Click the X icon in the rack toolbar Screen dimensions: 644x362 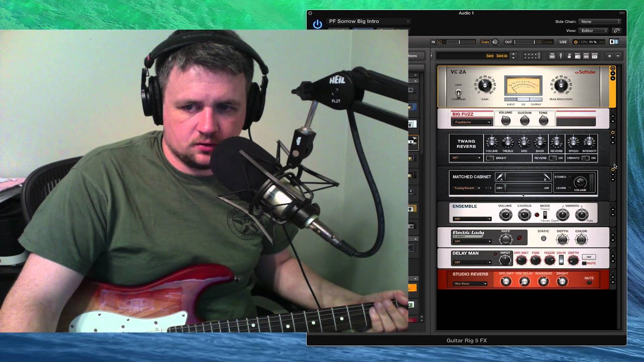(609, 56)
